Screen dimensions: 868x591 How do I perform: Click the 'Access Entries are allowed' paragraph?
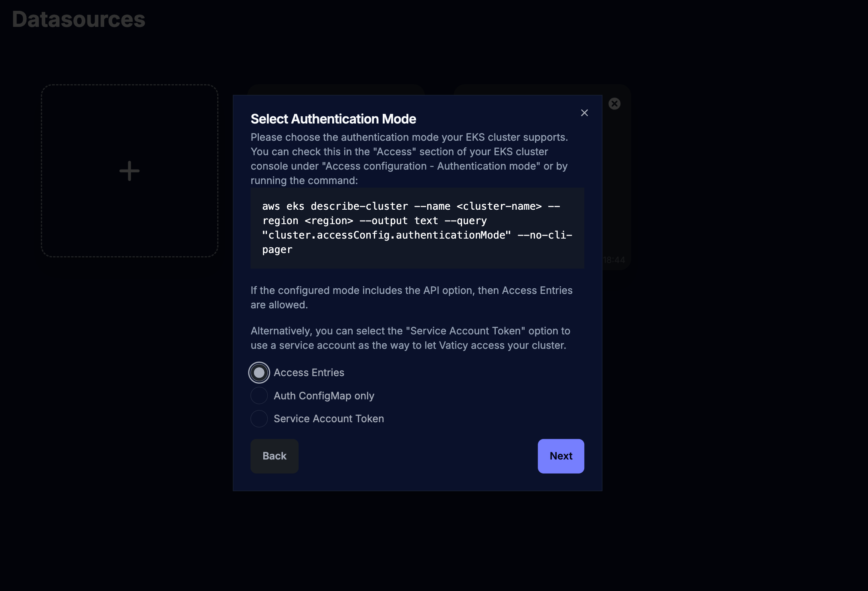pyautogui.click(x=412, y=298)
